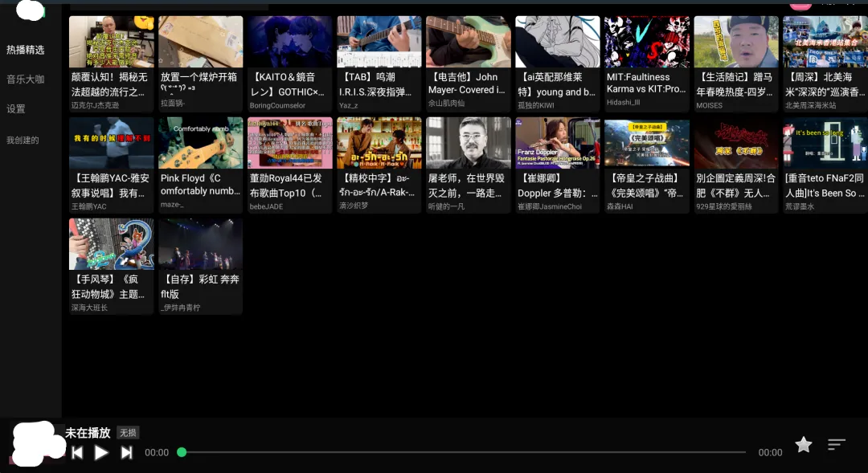Open the 【崔娜卿】Doppler 多普勒 flute thumbnail
868x473 pixels.
tap(558, 143)
